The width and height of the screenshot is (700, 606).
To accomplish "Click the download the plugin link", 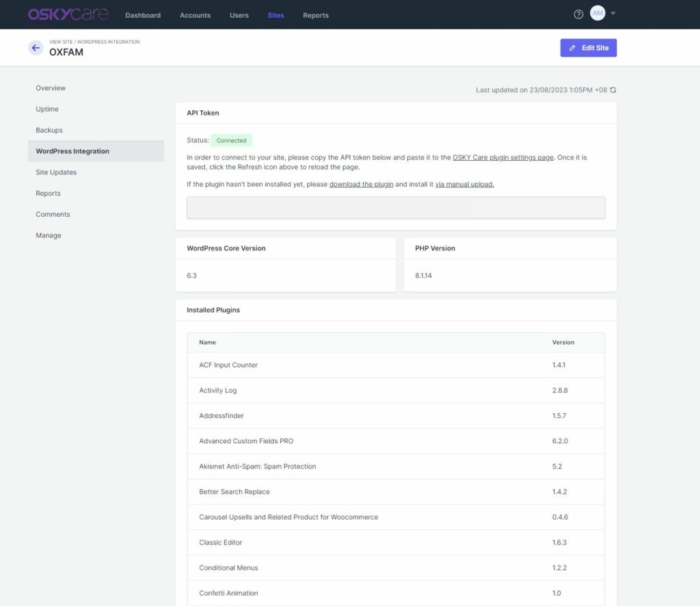I will click(361, 184).
